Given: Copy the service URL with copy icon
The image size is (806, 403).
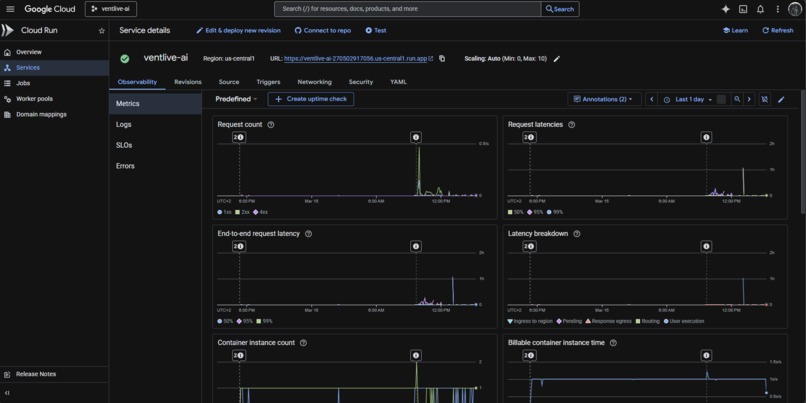Looking at the screenshot, I should point(442,59).
